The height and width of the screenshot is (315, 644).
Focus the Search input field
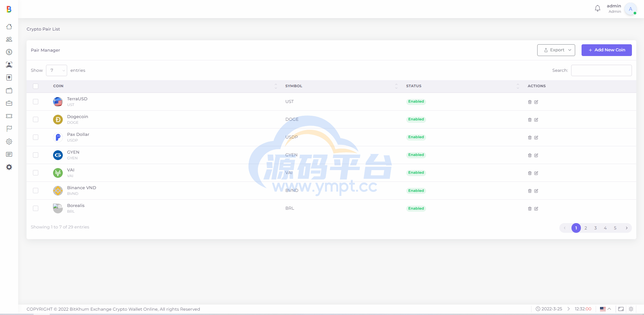[x=601, y=70]
